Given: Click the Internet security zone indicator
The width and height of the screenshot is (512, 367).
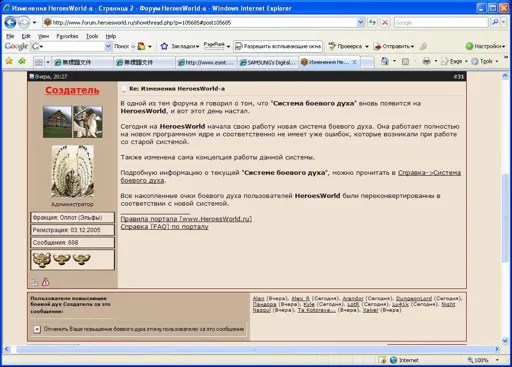Looking at the screenshot, I should point(404,360).
